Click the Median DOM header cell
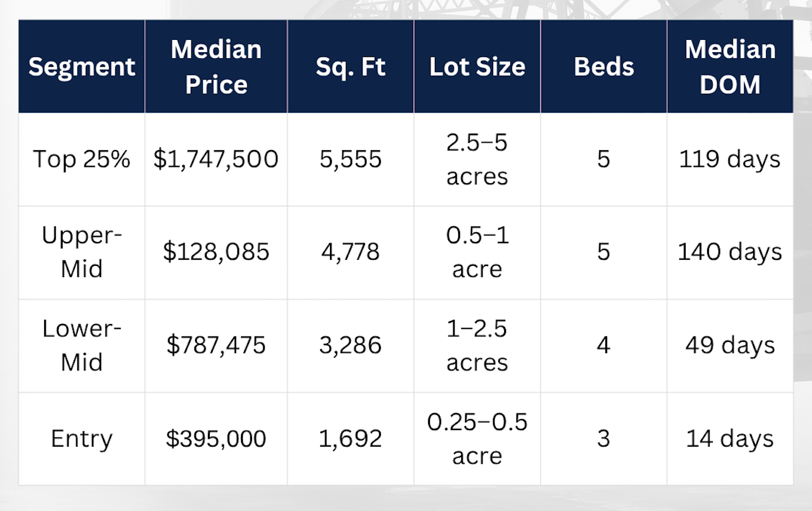The height and width of the screenshot is (511, 812). click(x=730, y=66)
